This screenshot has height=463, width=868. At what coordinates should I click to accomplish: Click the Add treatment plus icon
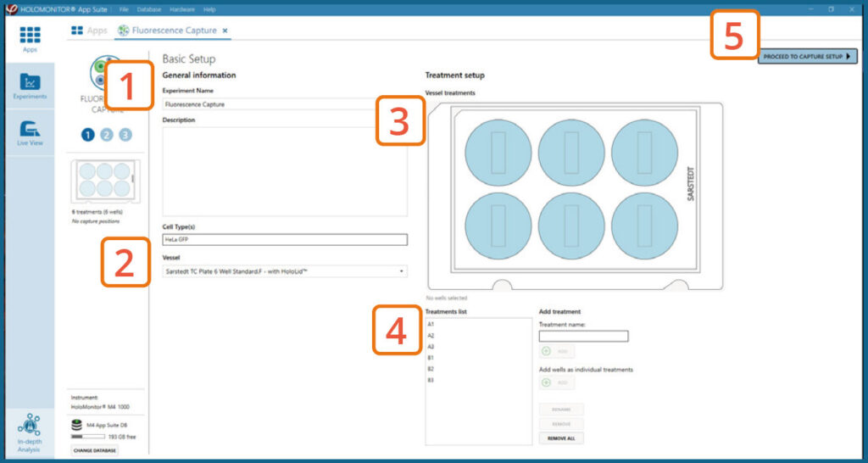[x=546, y=351]
